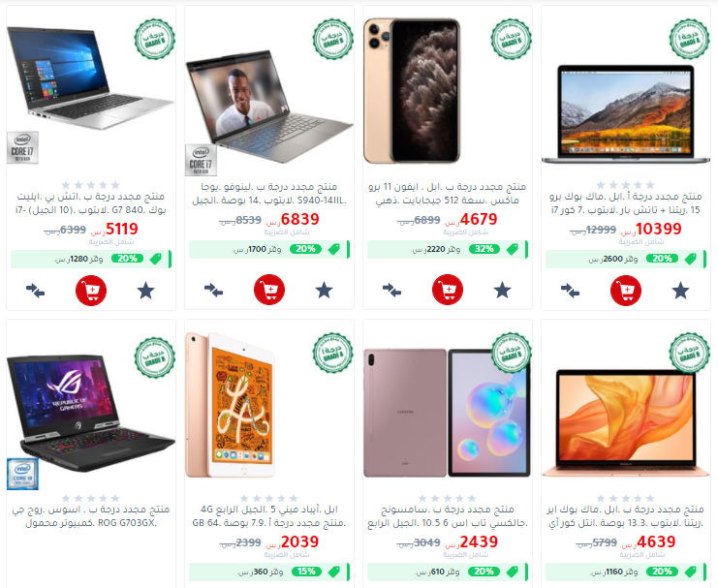View the Asus ROG gaming laptop image
The image size is (718, 588).
pyautogui.click(x=91, y=412)
